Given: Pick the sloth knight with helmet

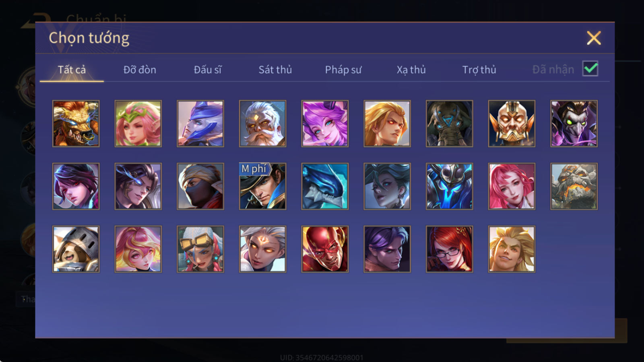Looking at the screenshot, I should (x=76, y=249).
